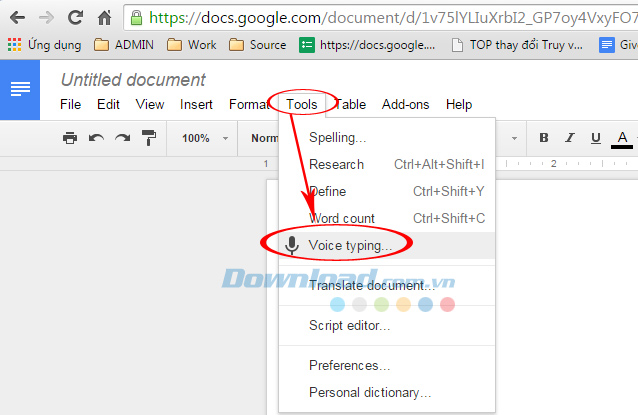638x415 pixels.
Task: Open the browser home page icon
Action: [x=105, y=17]
